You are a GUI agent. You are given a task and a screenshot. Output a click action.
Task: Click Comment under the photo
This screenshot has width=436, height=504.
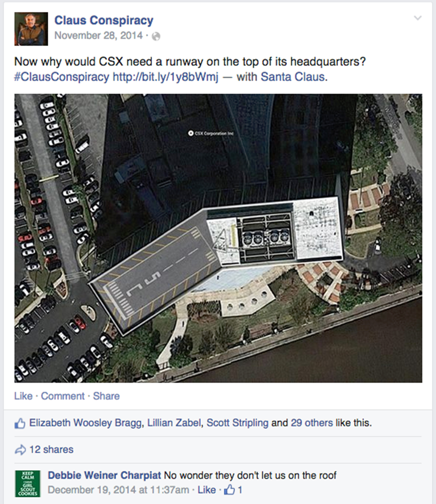[63, 396]
